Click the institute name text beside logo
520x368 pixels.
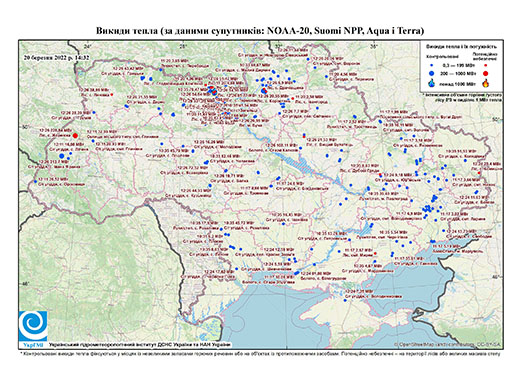[x=140, y=345]
